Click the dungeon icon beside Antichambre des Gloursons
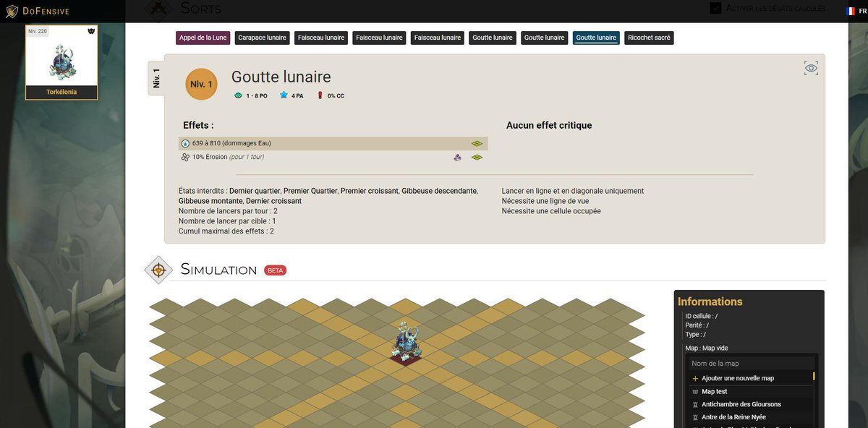The width and height of the screenshot is (868, 428). [695, 404]
